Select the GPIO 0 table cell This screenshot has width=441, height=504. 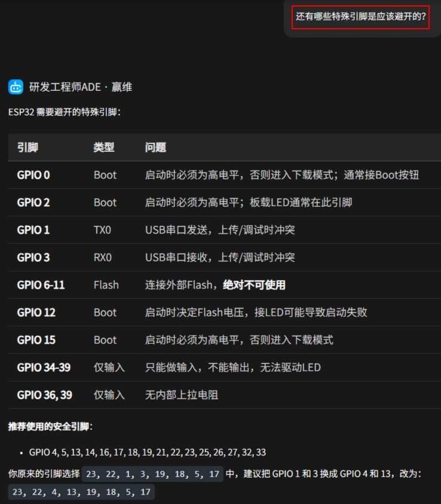click(33, 175)
